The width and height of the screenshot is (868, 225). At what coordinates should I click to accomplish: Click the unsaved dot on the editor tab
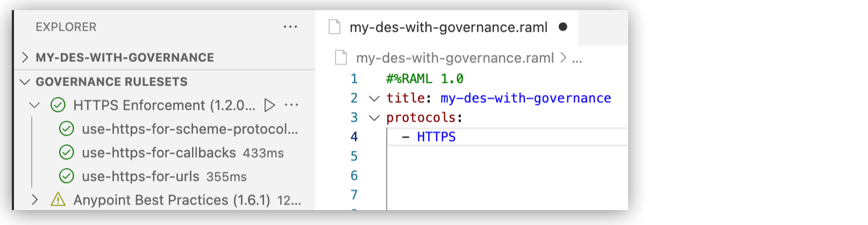pyautogui.click(x=563, y=27)
